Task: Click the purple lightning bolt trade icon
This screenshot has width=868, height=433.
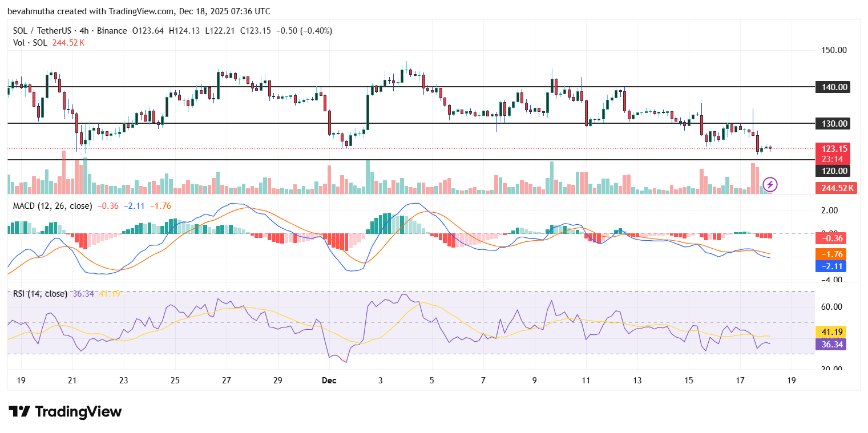Action: 770,183
